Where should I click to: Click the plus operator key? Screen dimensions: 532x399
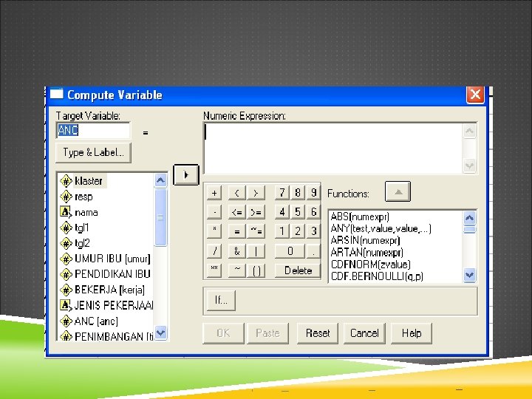pos(214,193)
